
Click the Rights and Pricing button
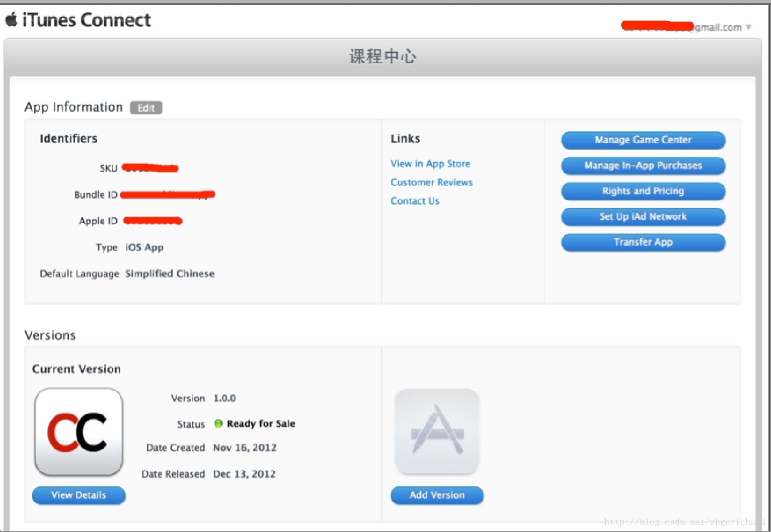click(643, 192)
